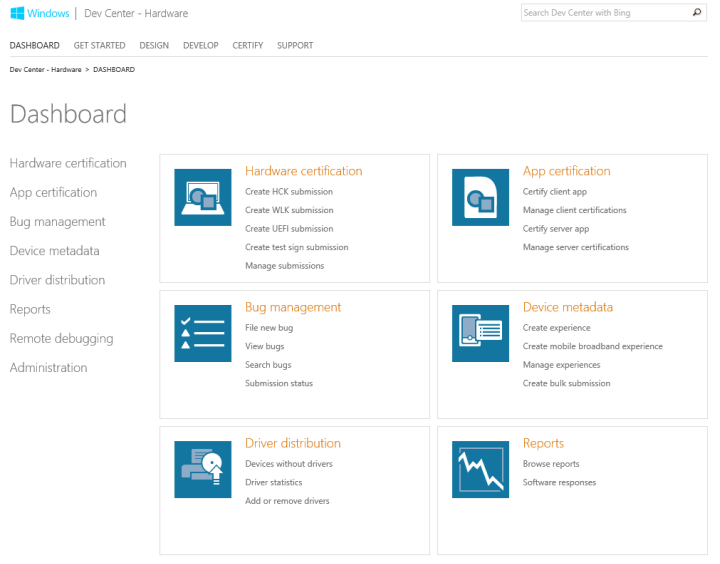Open the Bug management checklist icon
The image size is (720, 564).
(202, 333)
